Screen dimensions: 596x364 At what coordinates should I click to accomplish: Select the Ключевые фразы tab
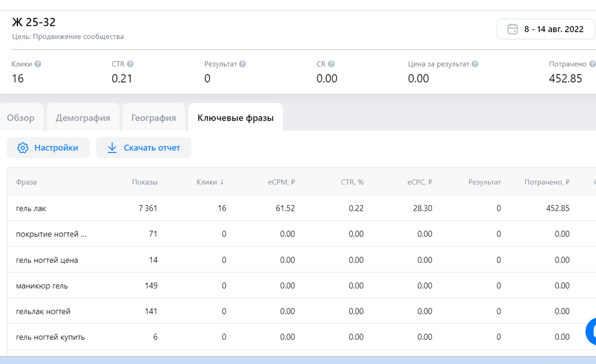click(x=235, y=118)
